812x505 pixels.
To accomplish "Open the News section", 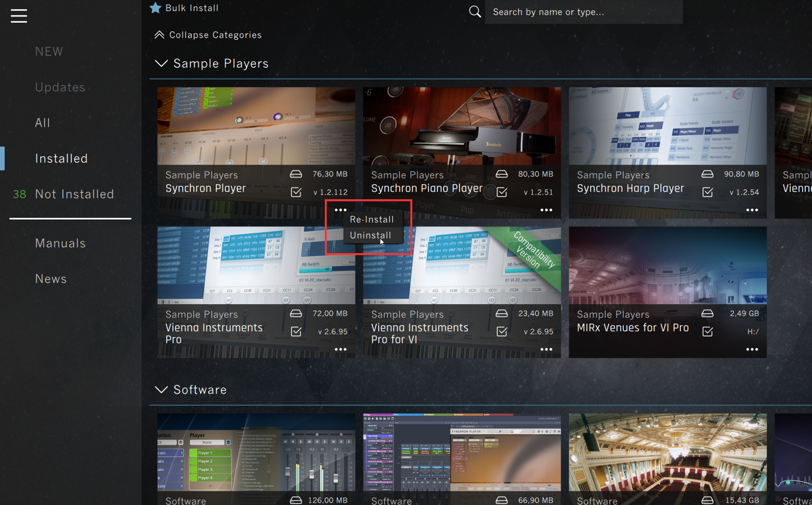I will [51, 279].
